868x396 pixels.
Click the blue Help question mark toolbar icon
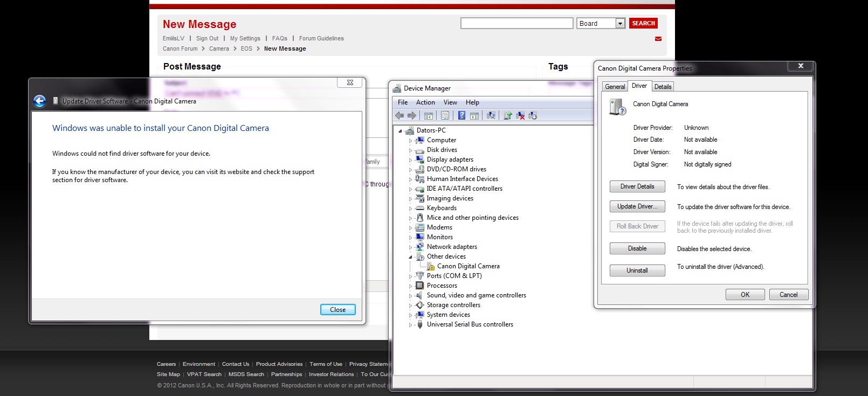tap(461, 115)
